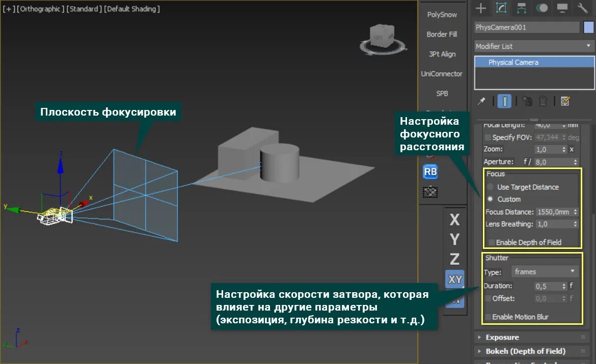Open the Modifier List dropdown

point(534,46)
